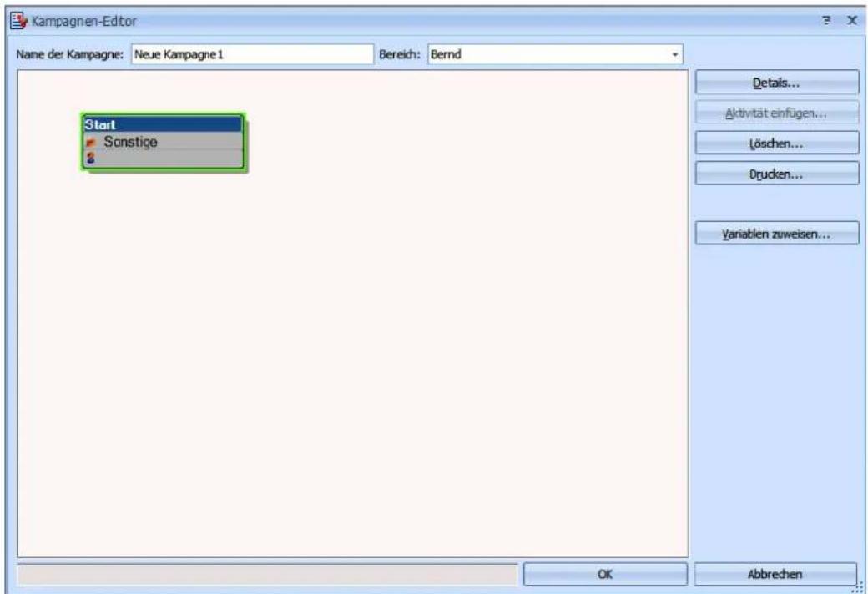
Task: Select the Start node header
Action: [163, 124]
